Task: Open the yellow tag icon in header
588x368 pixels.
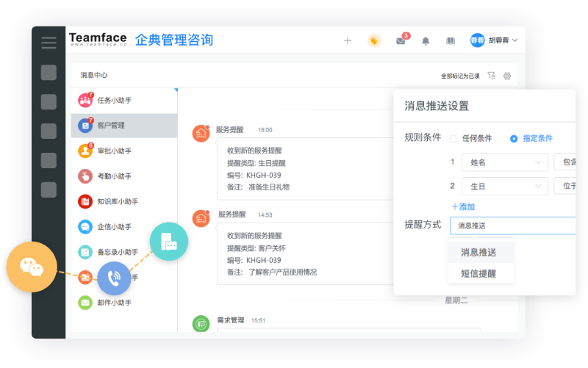Action: coord(374,40)
